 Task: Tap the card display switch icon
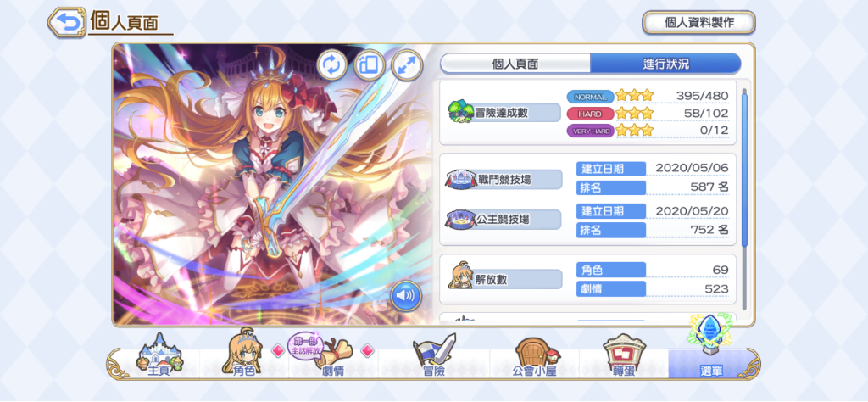[370, 65]
